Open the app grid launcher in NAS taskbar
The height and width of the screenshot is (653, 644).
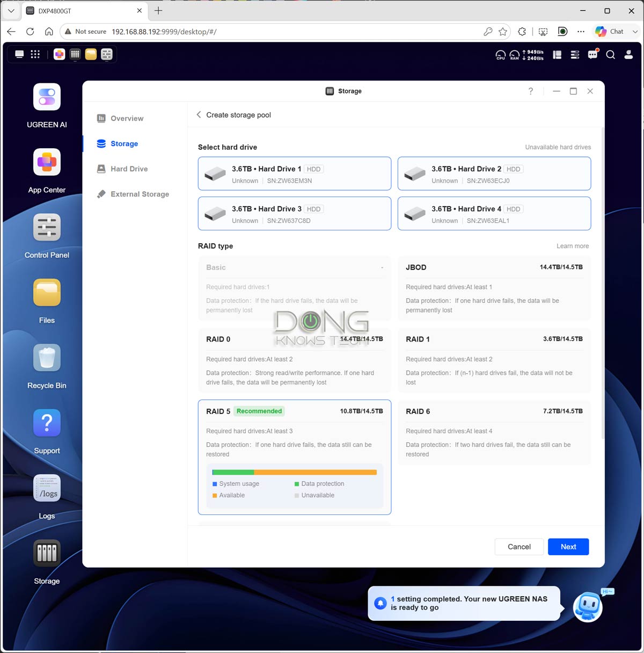click(x=35, y=54)
